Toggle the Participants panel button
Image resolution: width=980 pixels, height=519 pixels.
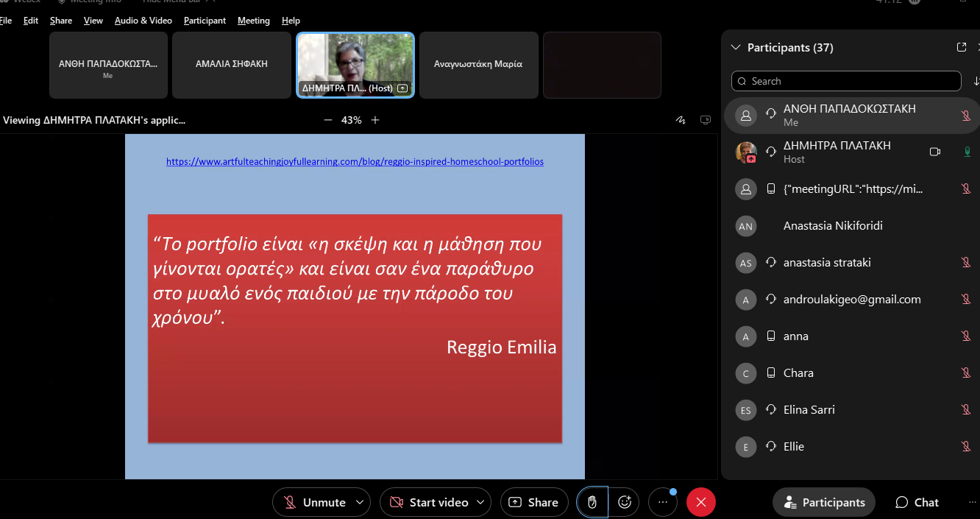pyautogui.click(x=823, y=502)
